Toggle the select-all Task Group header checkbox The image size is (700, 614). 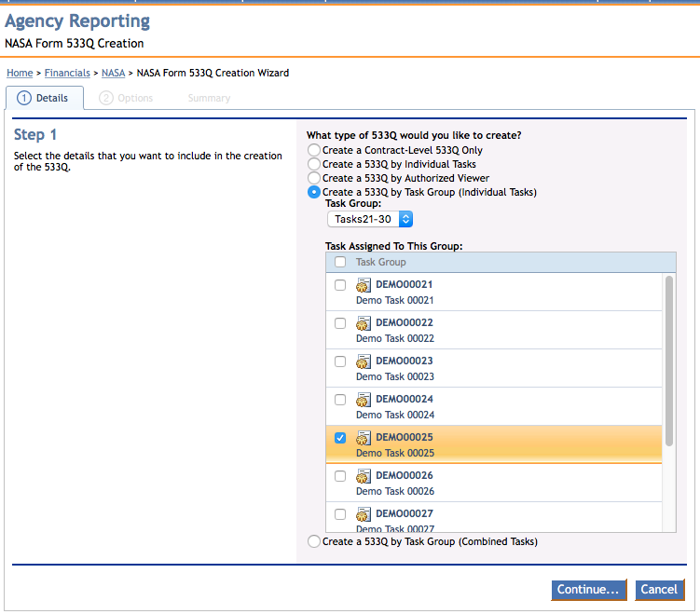pos(340,262)
